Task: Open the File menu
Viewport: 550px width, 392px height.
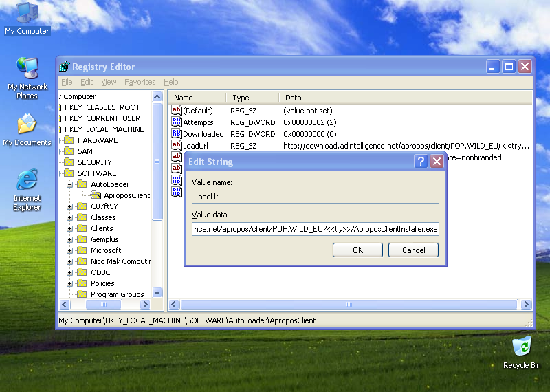Action: (x=67, y=82)
